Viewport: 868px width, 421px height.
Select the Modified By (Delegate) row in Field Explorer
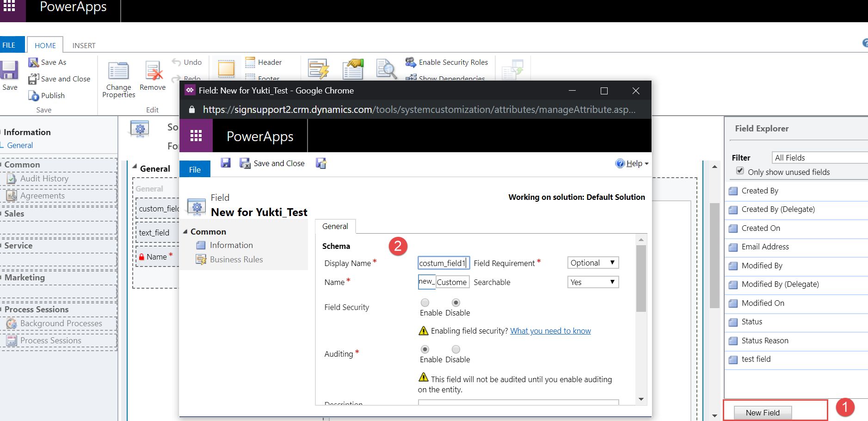(796, 285)
